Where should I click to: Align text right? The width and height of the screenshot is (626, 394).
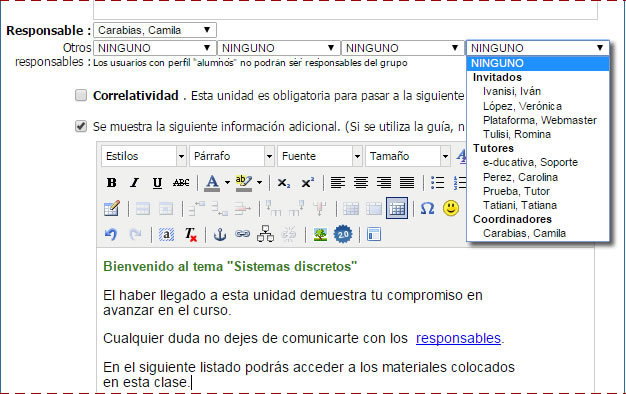pyautogui.click(x=384, y=183)
